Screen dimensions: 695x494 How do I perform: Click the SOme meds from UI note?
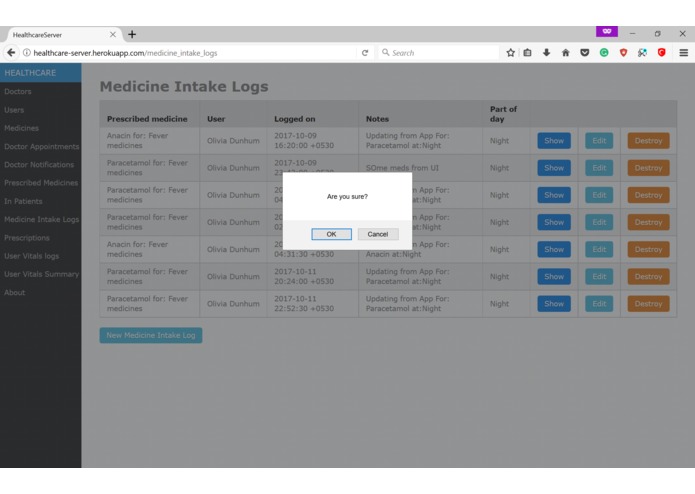[x=402, y=168]
